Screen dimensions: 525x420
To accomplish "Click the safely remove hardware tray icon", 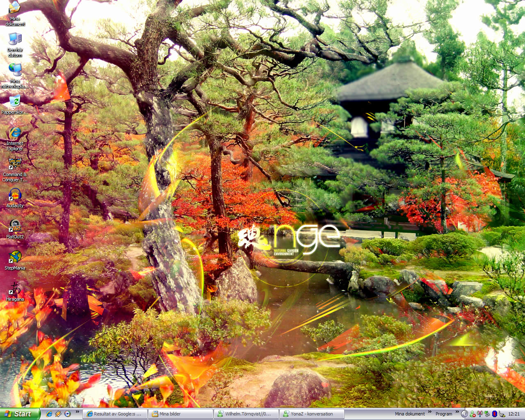I will [487, 414].
